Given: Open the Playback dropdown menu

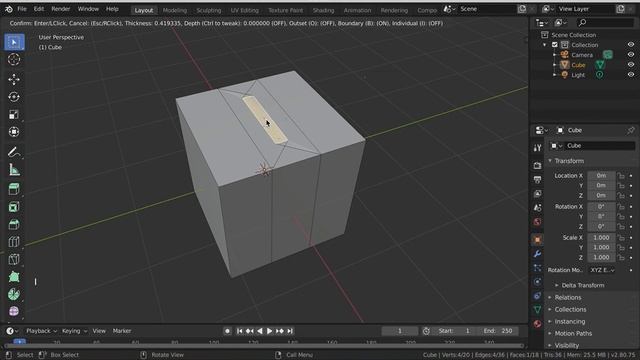Looking at the screenshot, I should 41,331.
